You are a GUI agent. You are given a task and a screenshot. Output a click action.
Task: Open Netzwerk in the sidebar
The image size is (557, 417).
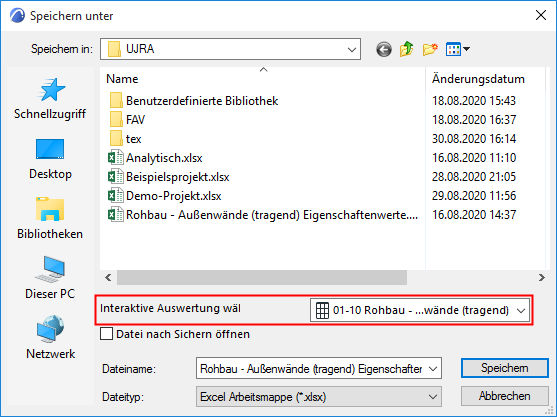[50, 337]
